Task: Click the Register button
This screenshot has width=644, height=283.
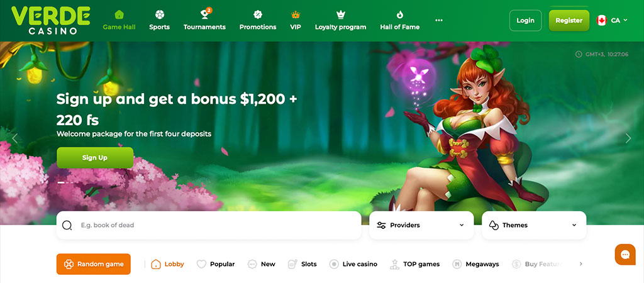Action: 569,21
